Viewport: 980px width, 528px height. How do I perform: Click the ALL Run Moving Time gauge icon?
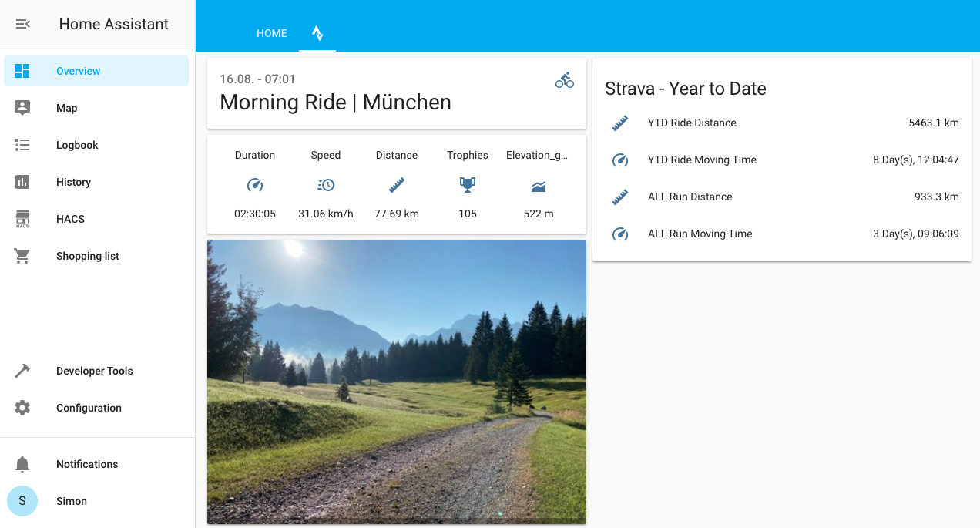[620, 234]
